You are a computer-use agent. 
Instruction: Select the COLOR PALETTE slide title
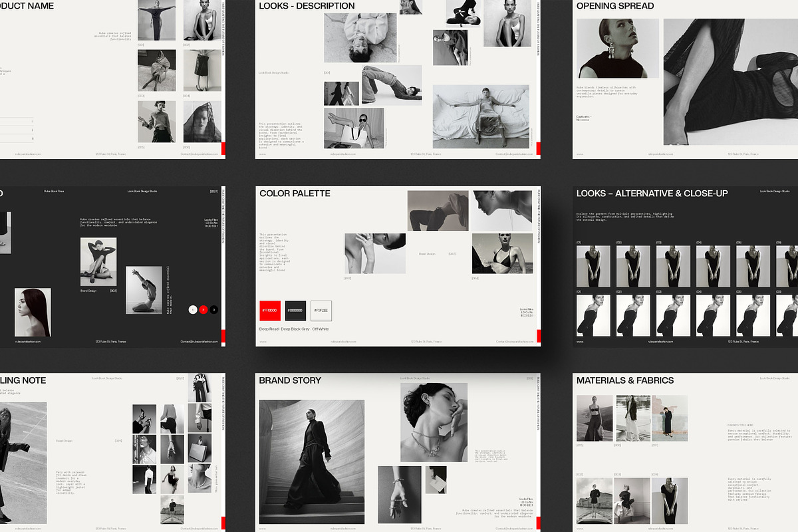click(295, 194)
